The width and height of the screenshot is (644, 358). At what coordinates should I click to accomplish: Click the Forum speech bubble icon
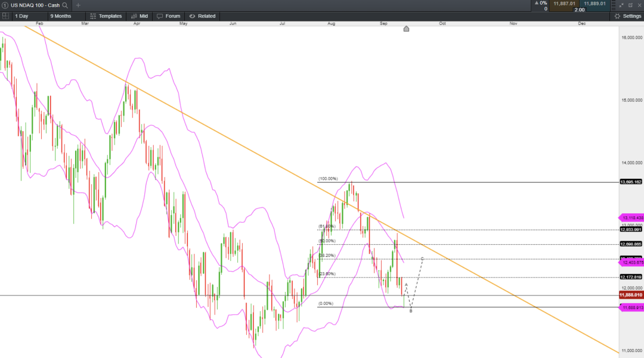(x=160, y=16)
